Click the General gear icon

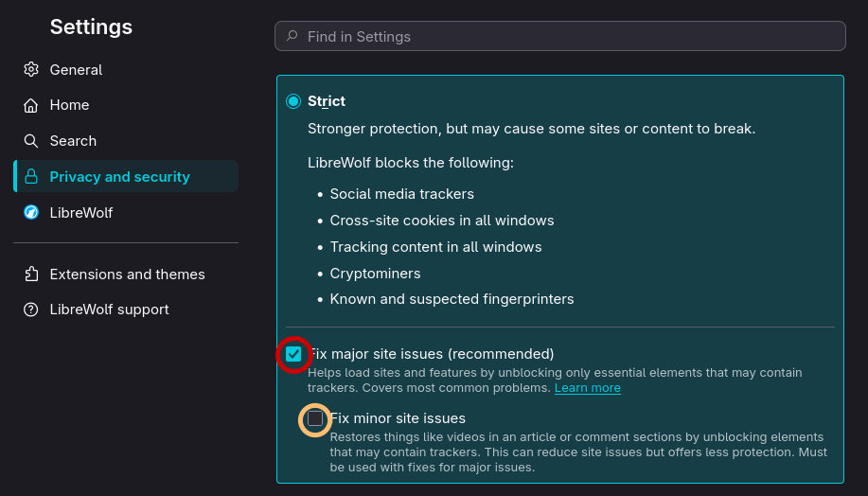[x=31, y=70]
